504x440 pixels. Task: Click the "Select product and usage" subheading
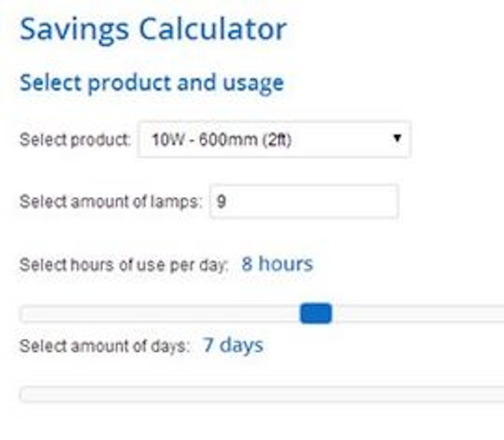coord(152,83)
